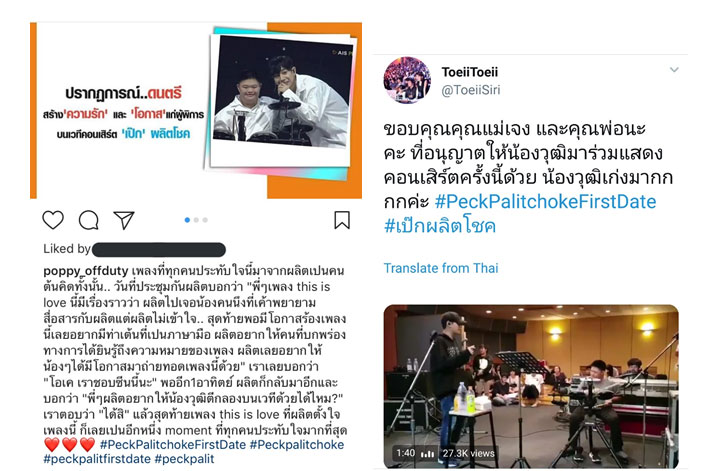Viewport: 711px width, 471px height.
Task: Open comments with speech bubble icon
Action: [x=88, y=220]
